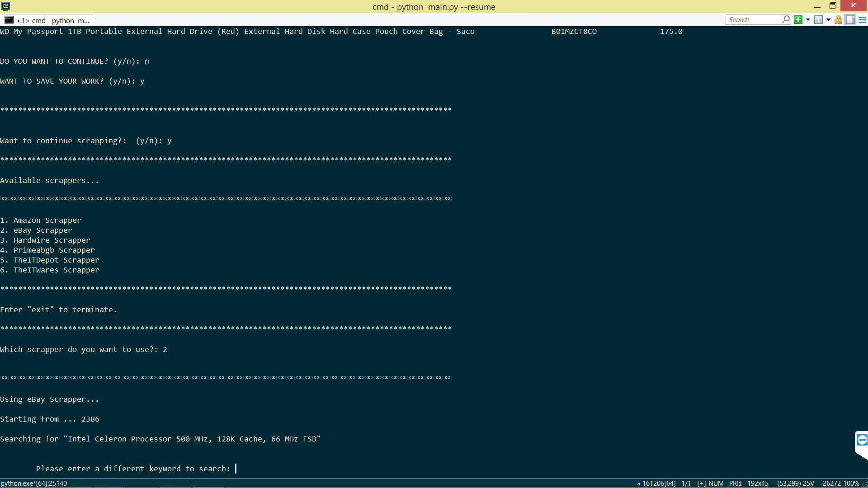The width and height of the screenshot is (868, 488).
Task: Click the '2. eBay Scrapper' line
Action: pyautogui.click(x=36, y=230)
